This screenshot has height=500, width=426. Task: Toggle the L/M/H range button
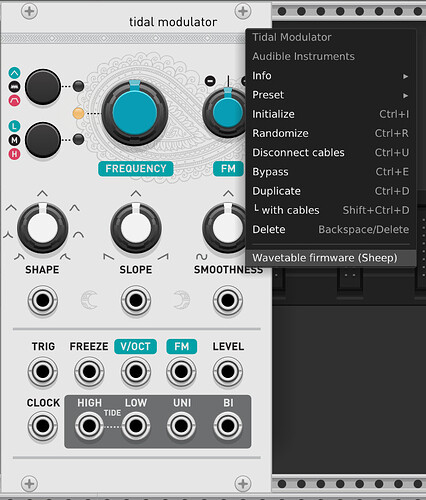[43, 140]
